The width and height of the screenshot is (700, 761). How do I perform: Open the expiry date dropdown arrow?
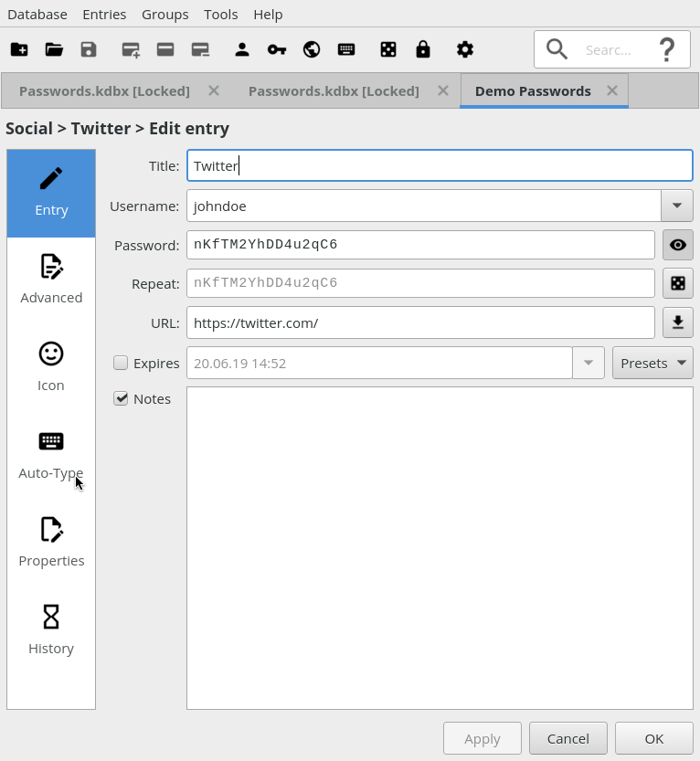pos(589,363)
